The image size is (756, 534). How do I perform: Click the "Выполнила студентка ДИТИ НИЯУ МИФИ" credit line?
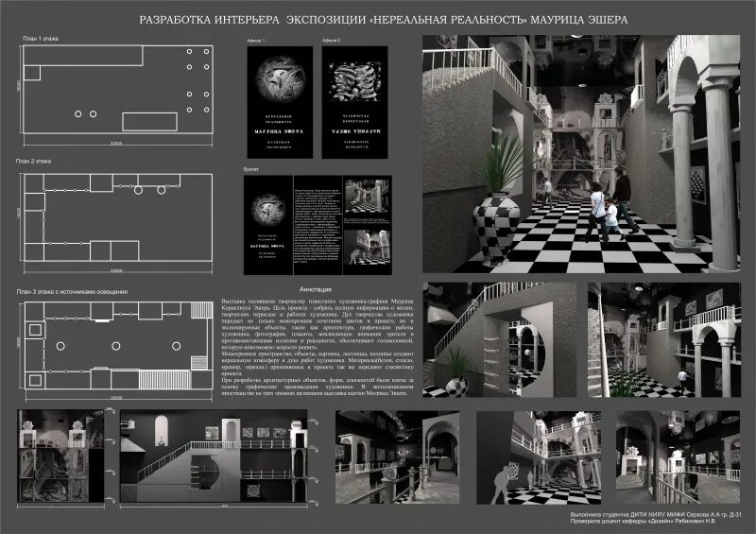pos(655,515)
